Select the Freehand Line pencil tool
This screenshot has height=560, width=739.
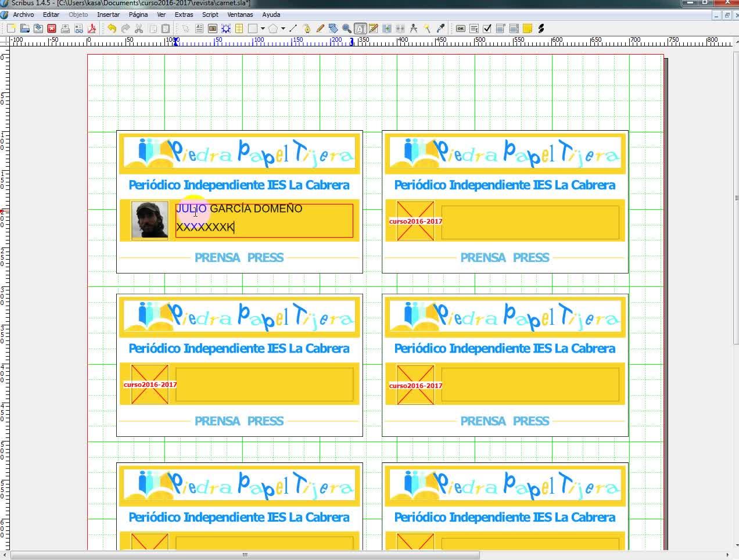(x=320, y=28)
